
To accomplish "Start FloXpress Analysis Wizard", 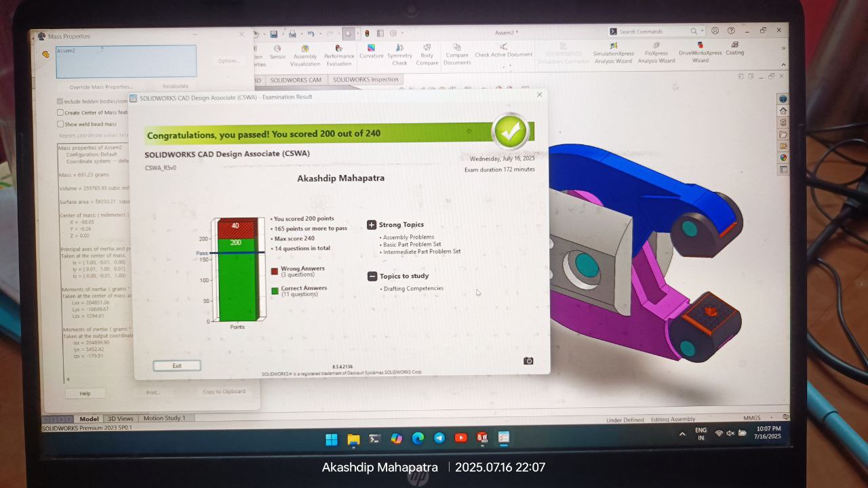I will 656,53.
